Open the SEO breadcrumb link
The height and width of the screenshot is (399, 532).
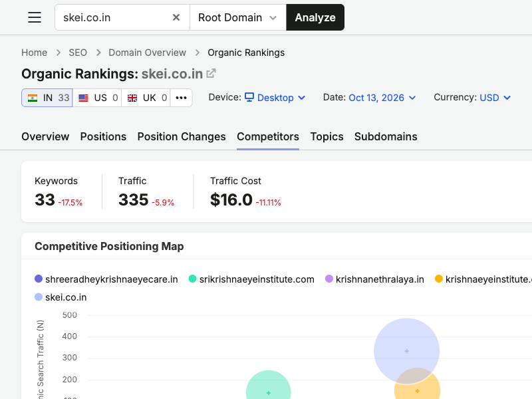(x=78, y=53)
